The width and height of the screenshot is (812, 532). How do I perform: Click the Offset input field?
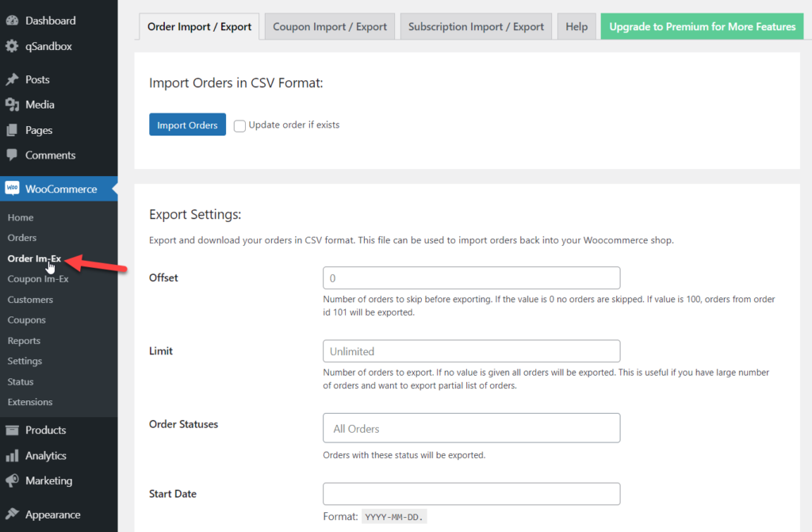pos(471,278)
